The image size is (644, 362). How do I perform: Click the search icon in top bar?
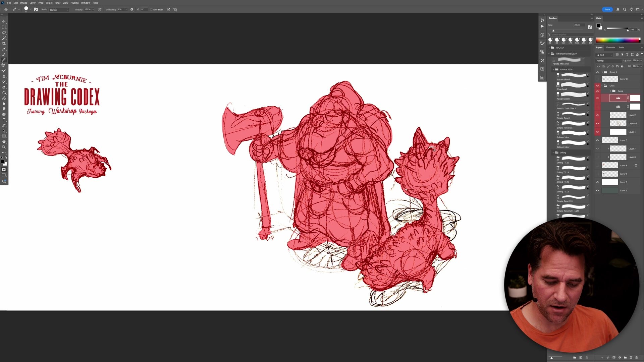point(625,9)
